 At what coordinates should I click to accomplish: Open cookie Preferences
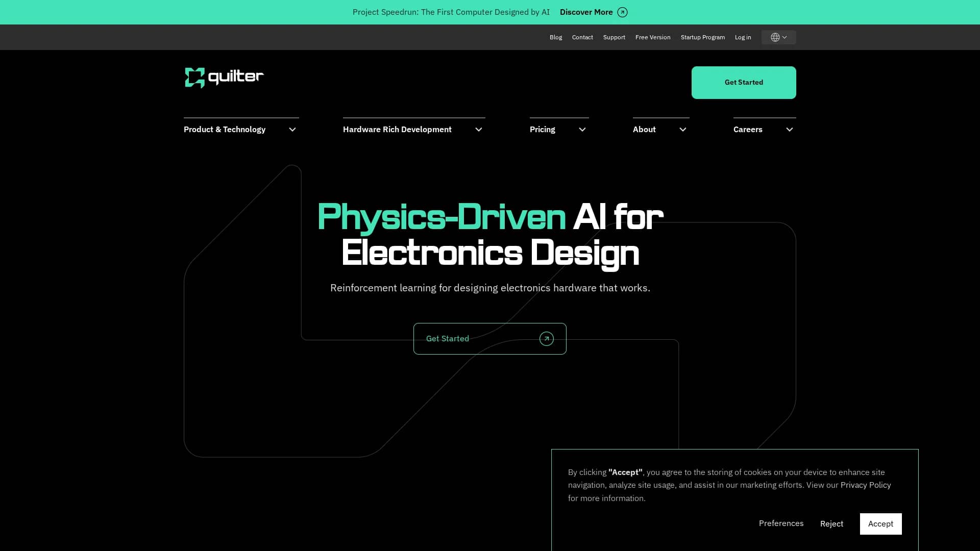781,523
